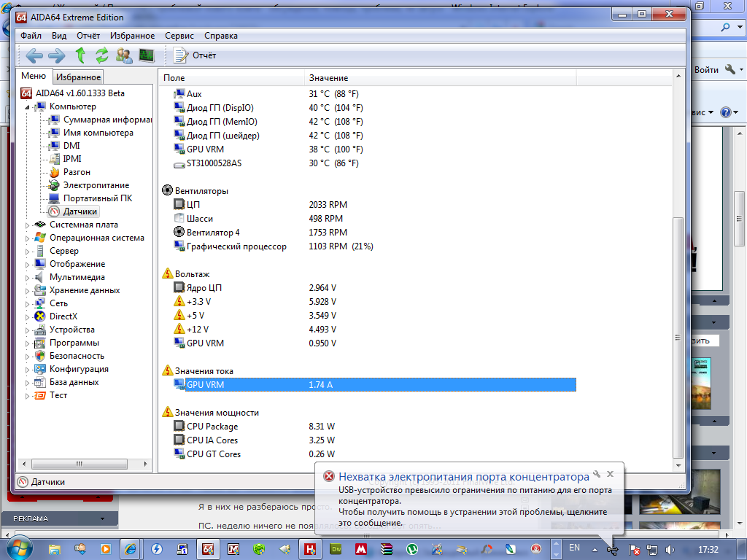Expand the Операционная система node

pyautogui.click(x=27, y=238)
